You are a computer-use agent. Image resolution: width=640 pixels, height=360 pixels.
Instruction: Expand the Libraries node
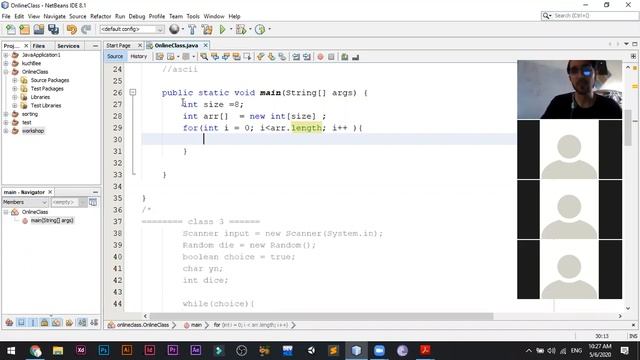click(x=15, y=97)
